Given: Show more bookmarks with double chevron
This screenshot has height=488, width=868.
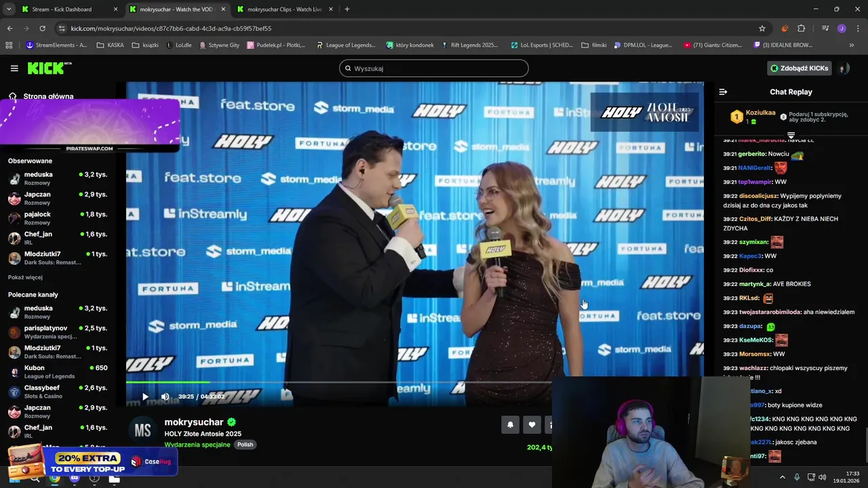Looking at the screenshot, I should [x=852, y=45].
